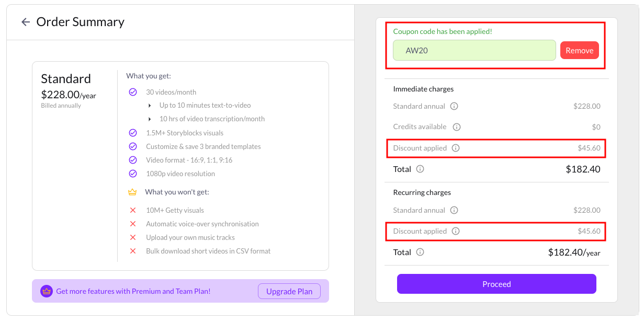Click the checkmark beside 1080p video resolution
Image resolution: width=644 pixels, height=322 pixels.
coord(133,173)
